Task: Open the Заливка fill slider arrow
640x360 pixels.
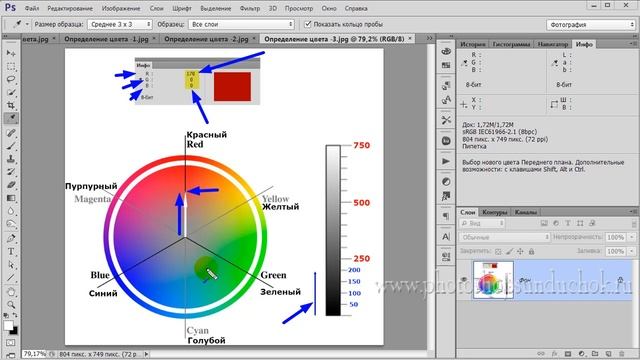Action: point(632,251)
